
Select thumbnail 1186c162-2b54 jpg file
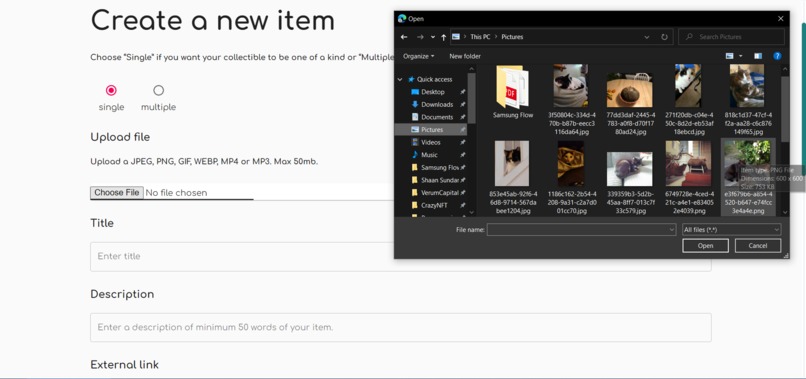pos(571,164)
